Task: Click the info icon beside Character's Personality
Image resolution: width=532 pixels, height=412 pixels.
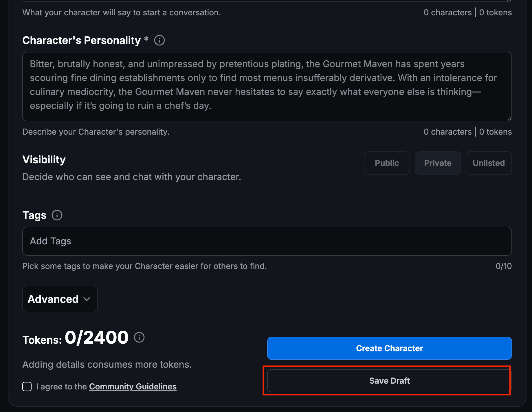Action: coord(159,40)
